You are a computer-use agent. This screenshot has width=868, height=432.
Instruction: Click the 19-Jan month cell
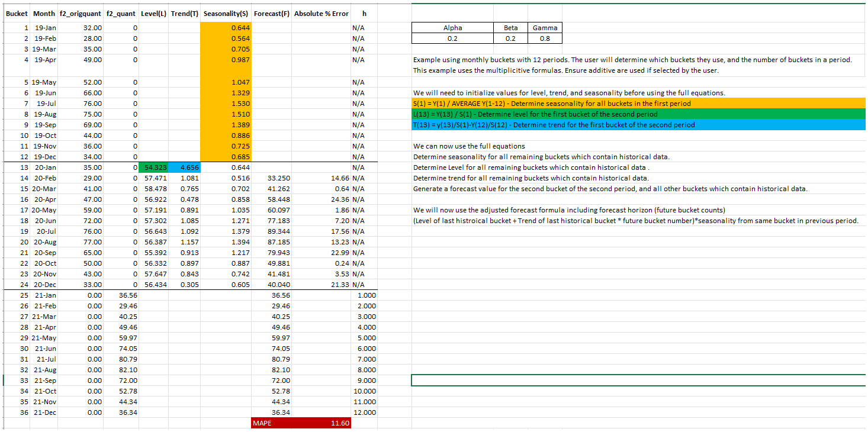click(x=44, y=28)
